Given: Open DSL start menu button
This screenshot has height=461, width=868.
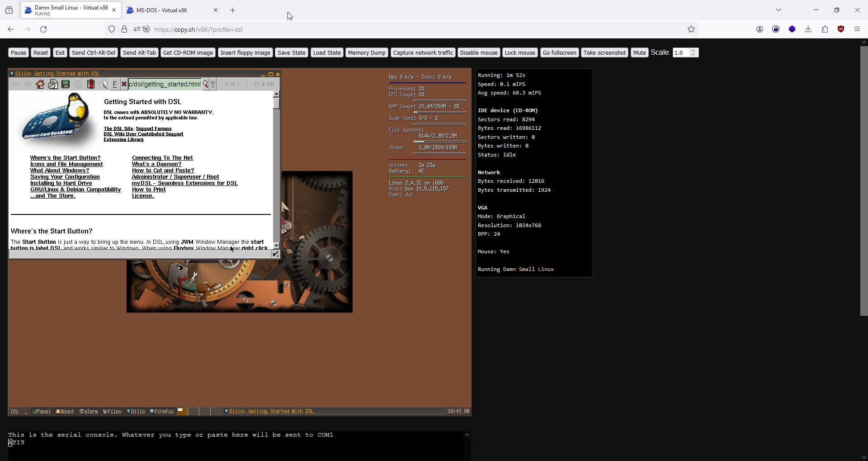Looking at the screenshot, I should 15,411.
